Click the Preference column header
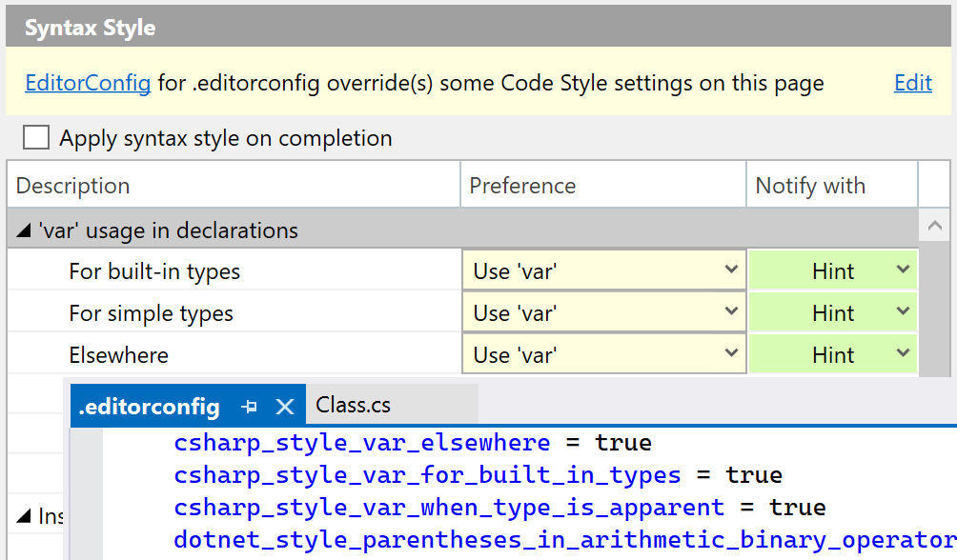957x560 pixels. point(522,185)
